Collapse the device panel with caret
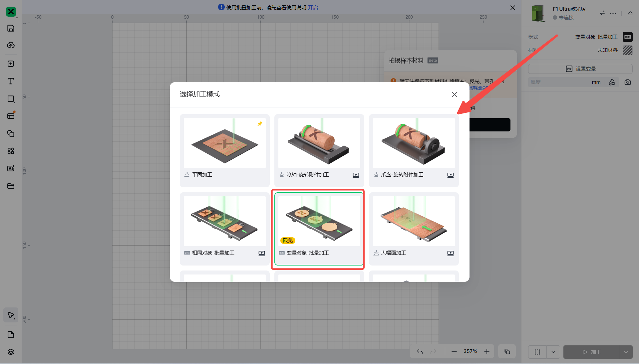 pos(630,13)
